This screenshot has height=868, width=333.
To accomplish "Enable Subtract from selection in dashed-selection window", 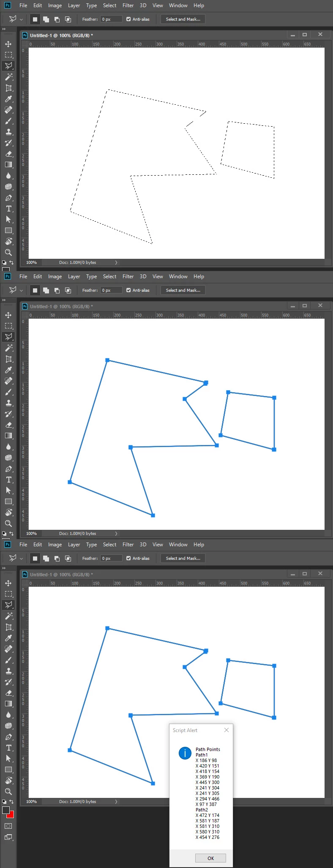I will 57,19.
